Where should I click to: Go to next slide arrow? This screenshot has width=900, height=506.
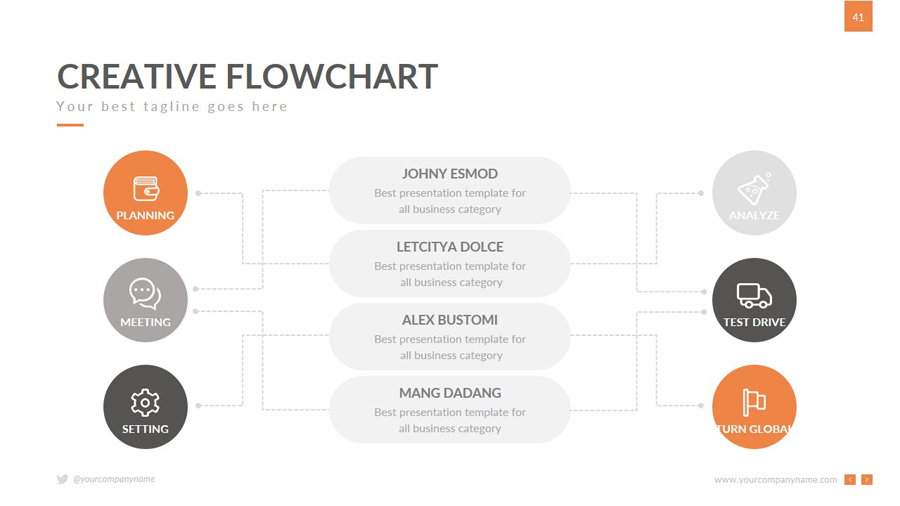(867, 480)
